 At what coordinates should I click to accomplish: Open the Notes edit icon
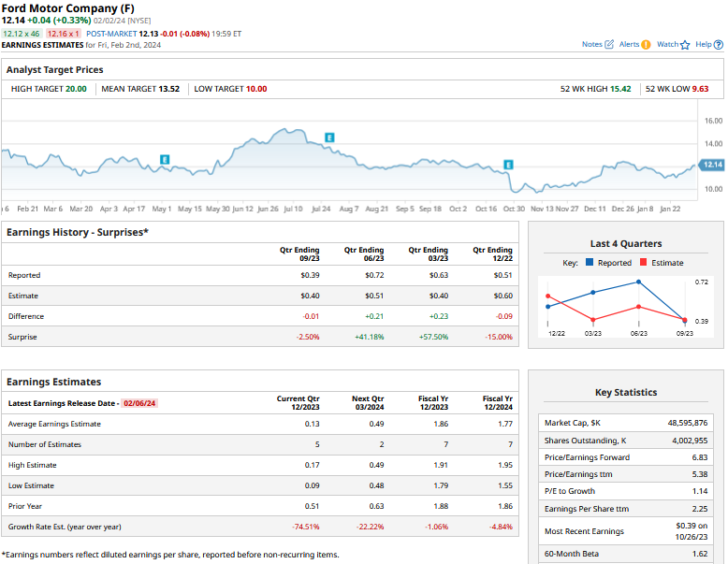610,44
